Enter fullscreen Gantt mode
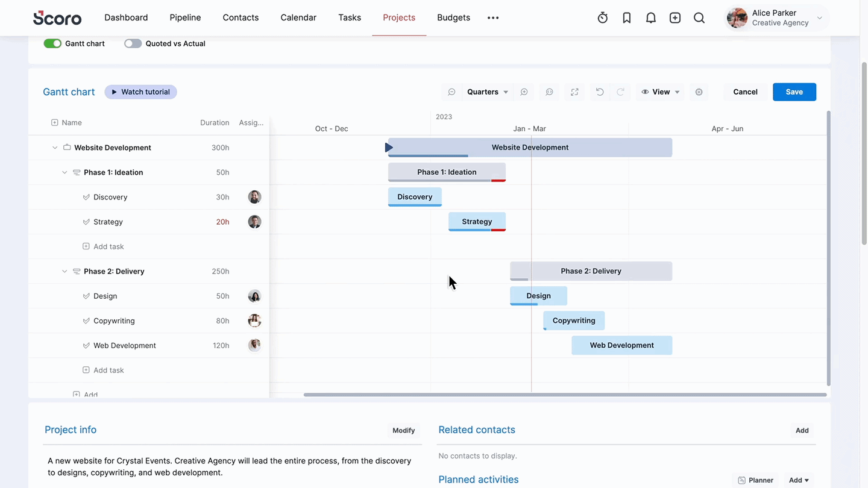 point(574,92)
